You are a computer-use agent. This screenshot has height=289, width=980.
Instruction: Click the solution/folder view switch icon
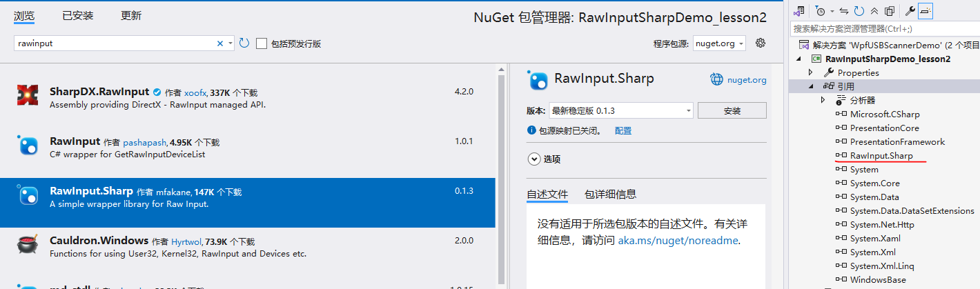click(800, 11)
